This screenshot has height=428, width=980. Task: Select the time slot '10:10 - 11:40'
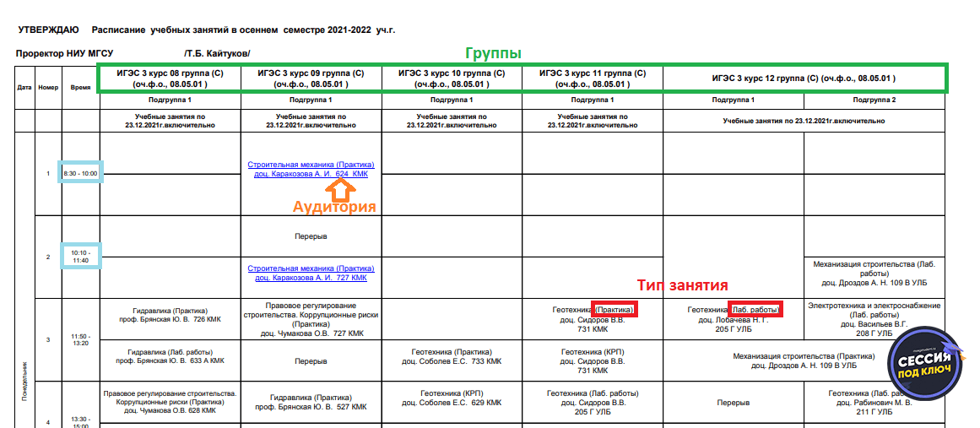81,256
